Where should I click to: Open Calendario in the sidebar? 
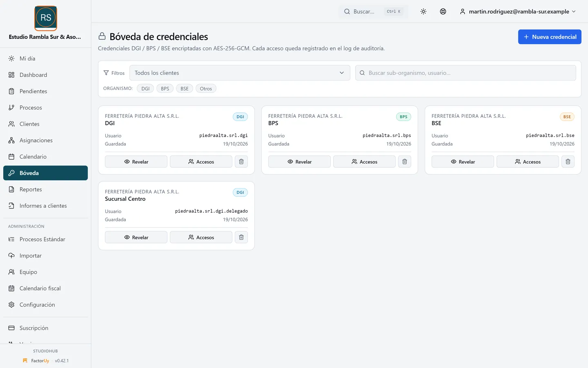tap(45, 157)
